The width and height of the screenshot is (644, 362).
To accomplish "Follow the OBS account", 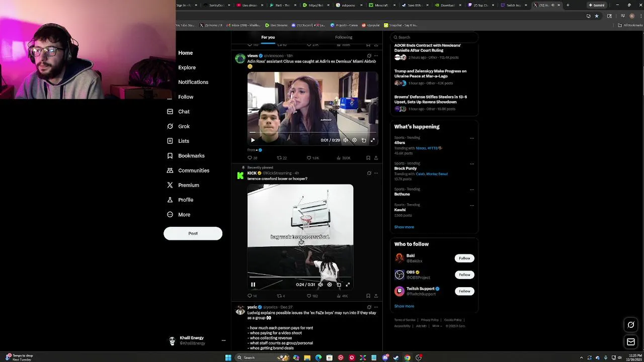I will coord(464,275).
